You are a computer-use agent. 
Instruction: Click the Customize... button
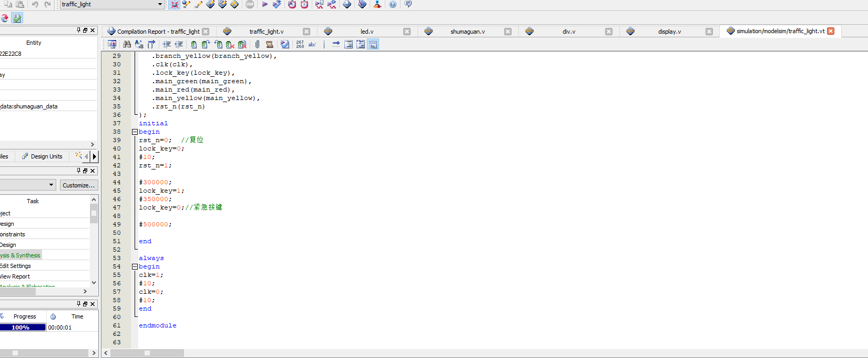click(x=78, y=185)
